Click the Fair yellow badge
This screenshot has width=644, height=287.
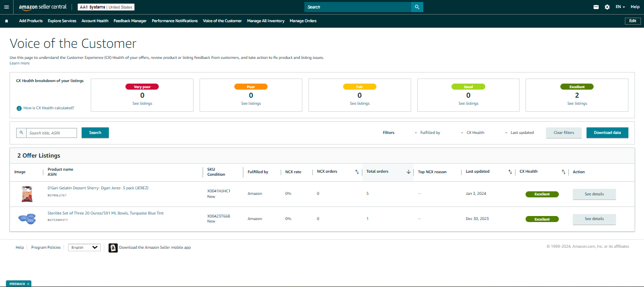[360, 87]
